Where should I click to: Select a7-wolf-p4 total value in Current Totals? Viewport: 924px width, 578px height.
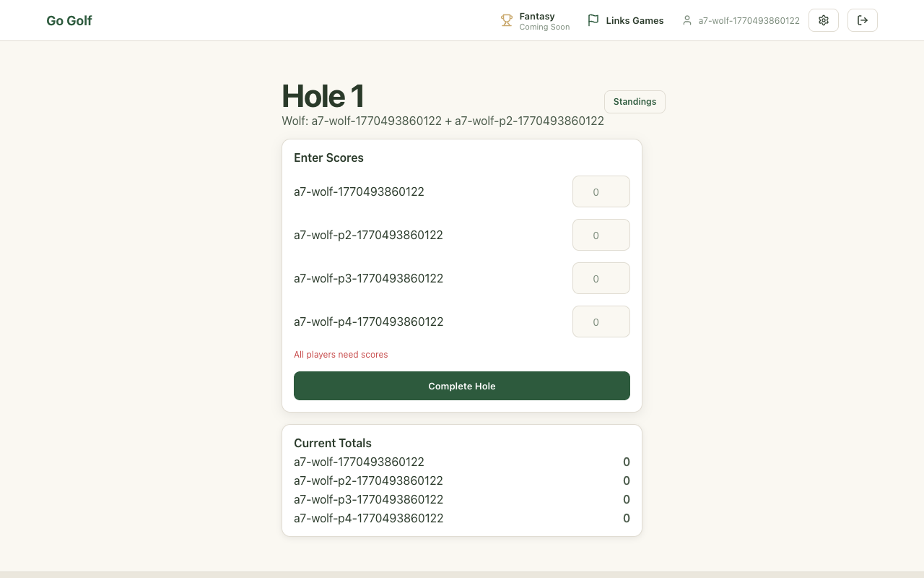[x=626, y=518]
